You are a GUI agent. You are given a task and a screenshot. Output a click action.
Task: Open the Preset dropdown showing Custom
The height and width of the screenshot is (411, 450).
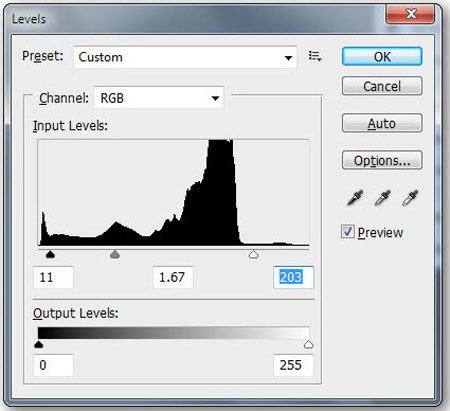click(185, 57)
